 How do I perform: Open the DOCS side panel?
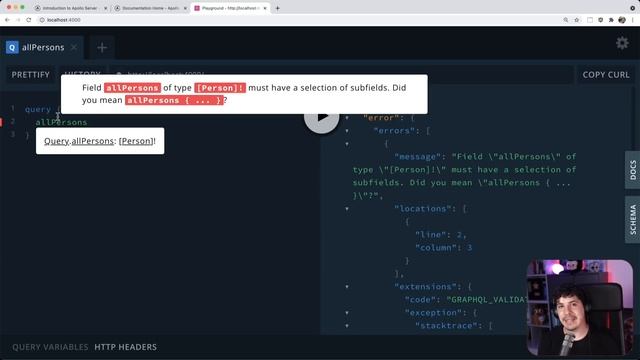(633, 170)
